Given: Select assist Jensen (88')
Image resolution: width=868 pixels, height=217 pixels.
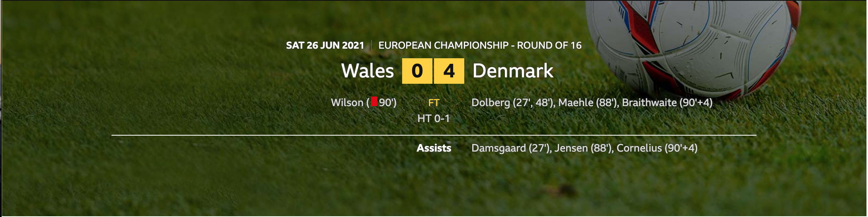Looking at the screenshot, I should click(x=584, y=148).
